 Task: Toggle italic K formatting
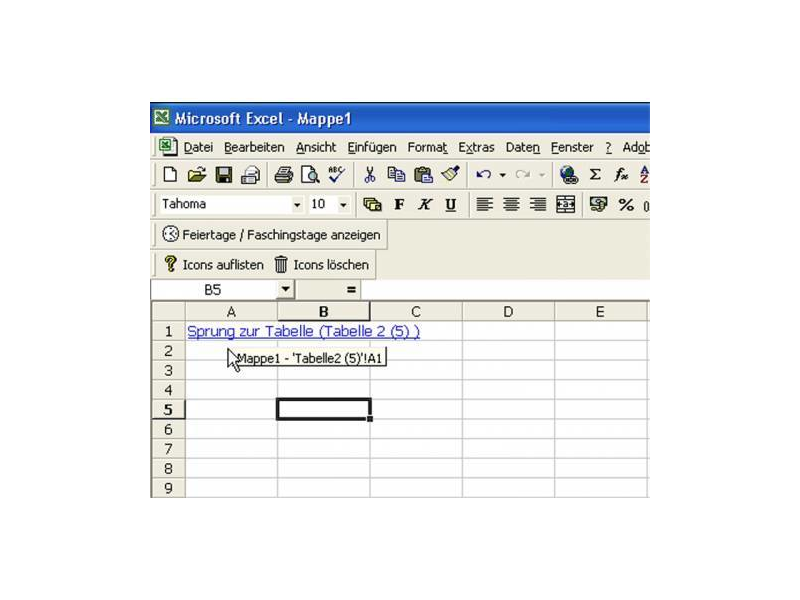click(x=424, y=205)
